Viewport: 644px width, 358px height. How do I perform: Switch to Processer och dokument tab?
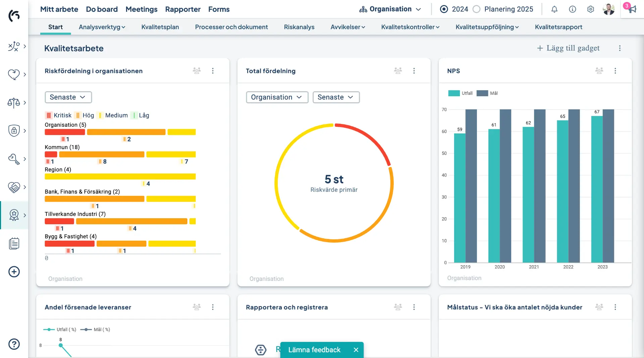(231, 27)
